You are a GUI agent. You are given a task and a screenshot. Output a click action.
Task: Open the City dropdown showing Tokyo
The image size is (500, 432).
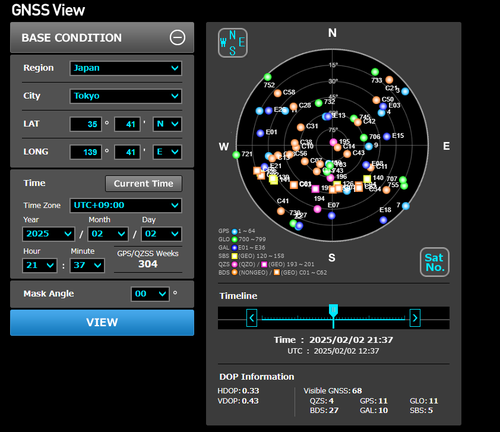[x=126, y=96]
